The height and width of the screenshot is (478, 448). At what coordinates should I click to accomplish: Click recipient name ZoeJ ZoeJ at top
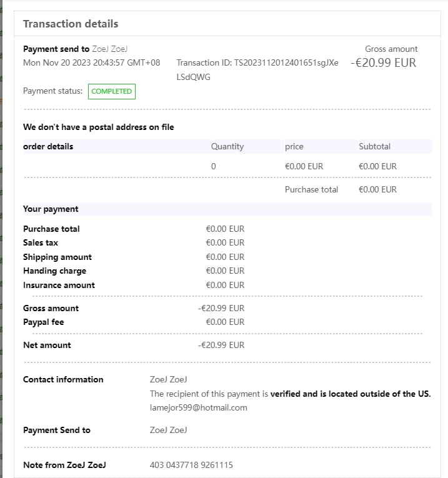(x=111, y=49)
